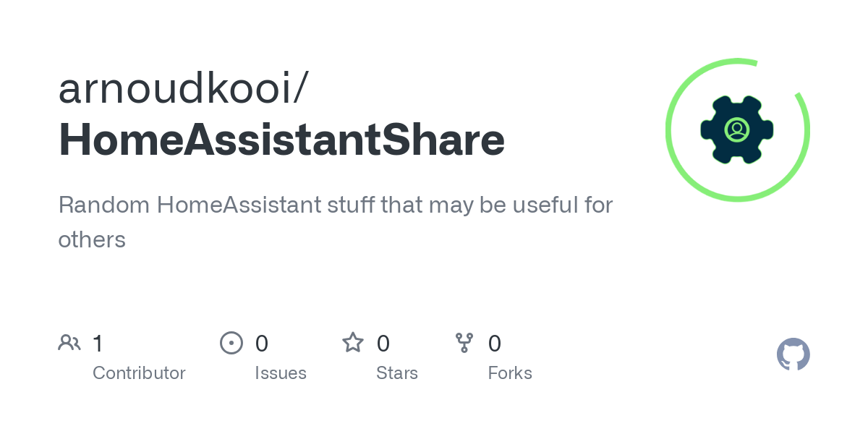Click the green person symbol inside gear
The height and width of the screenshot is (434, 868).
pos(737,129)
